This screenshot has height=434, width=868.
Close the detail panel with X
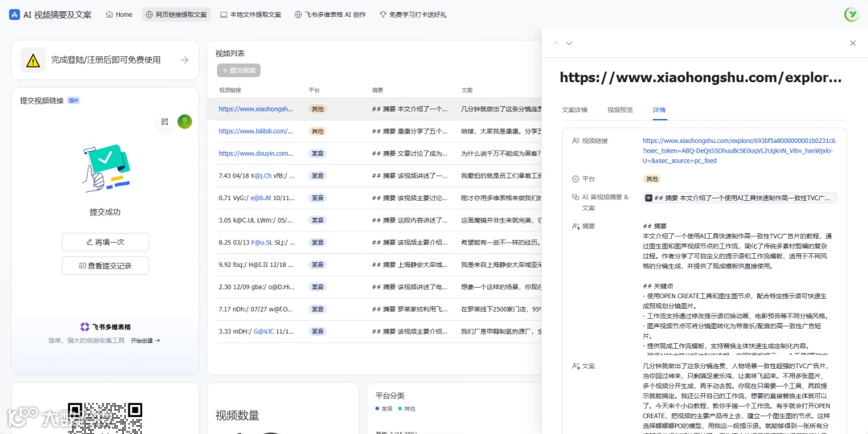tap(853, 43)
